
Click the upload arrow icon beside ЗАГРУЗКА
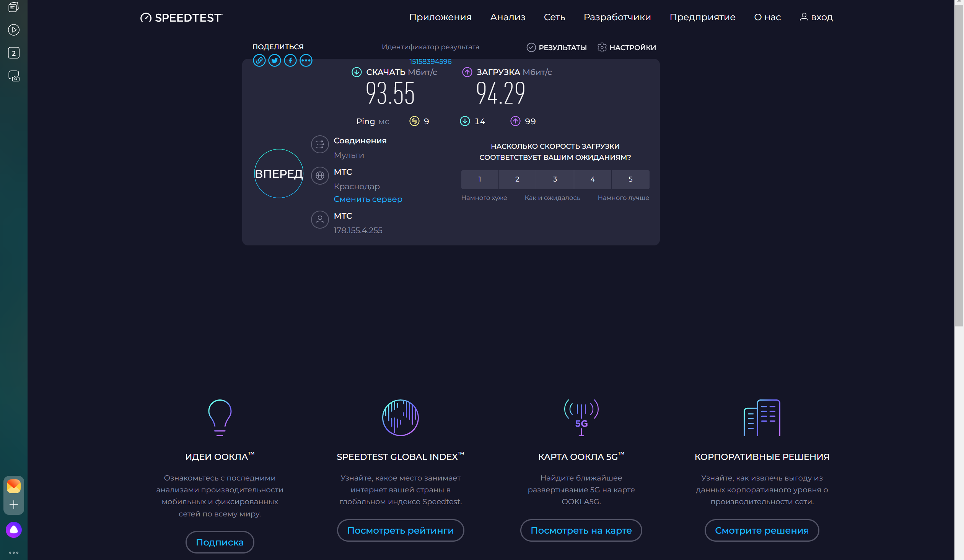[x=467, y=72]
